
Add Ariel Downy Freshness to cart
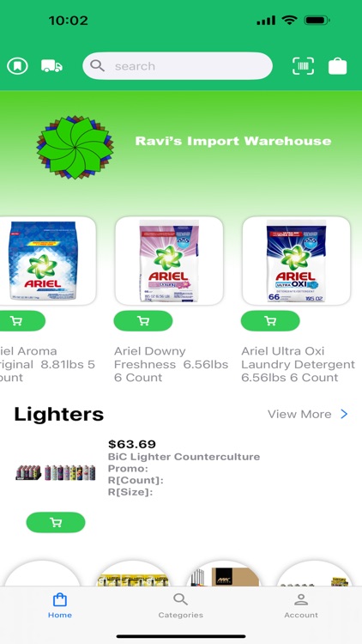143,321
